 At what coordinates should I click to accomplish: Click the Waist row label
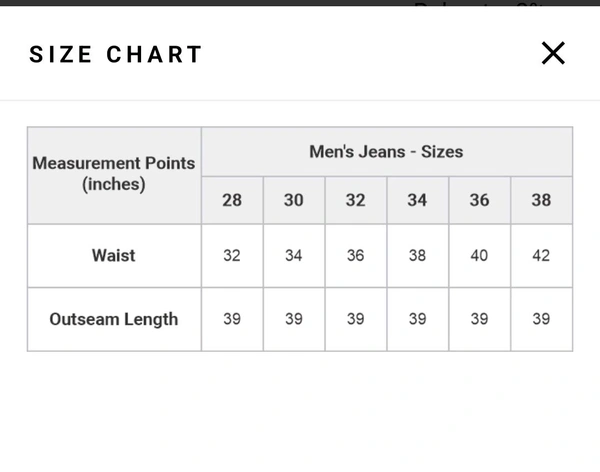[114, 255]
